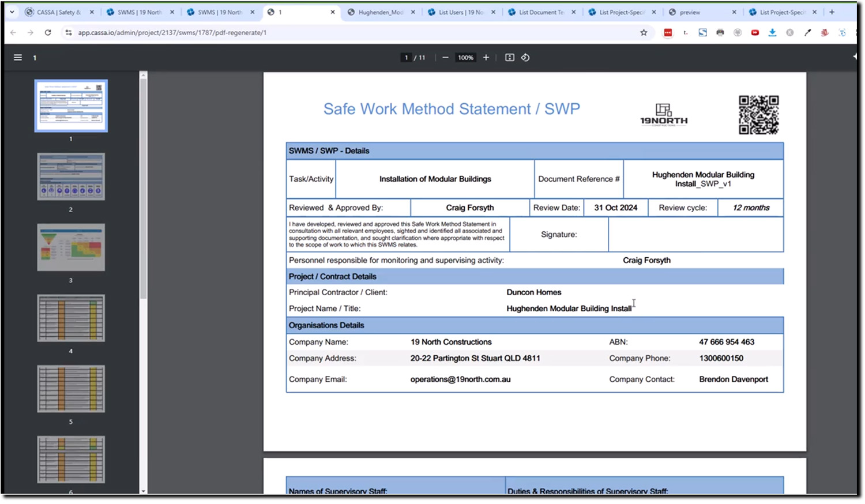Open a new browser tab
Image resolution: width=865 pixels, height=504 pixels.
[832, 12]
